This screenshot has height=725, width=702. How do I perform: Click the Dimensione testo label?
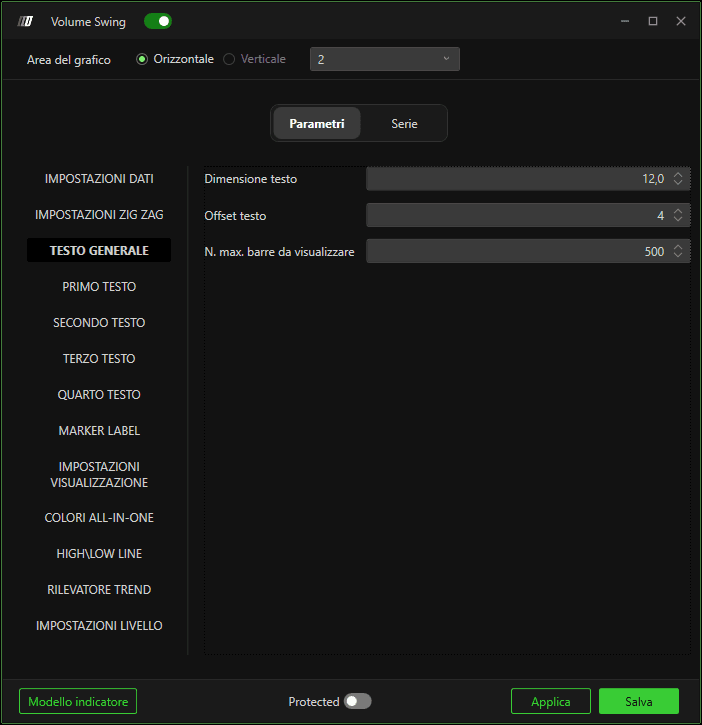click(251, 179)
